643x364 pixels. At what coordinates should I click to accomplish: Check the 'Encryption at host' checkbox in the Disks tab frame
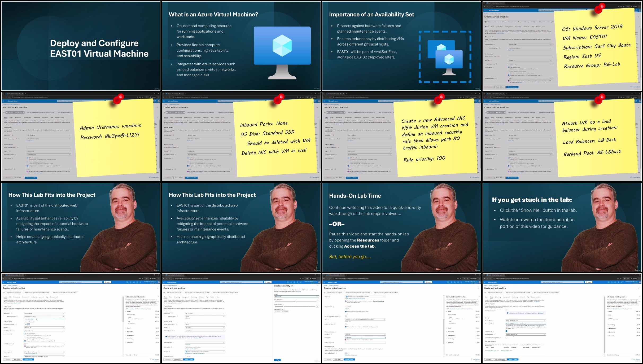506,310
